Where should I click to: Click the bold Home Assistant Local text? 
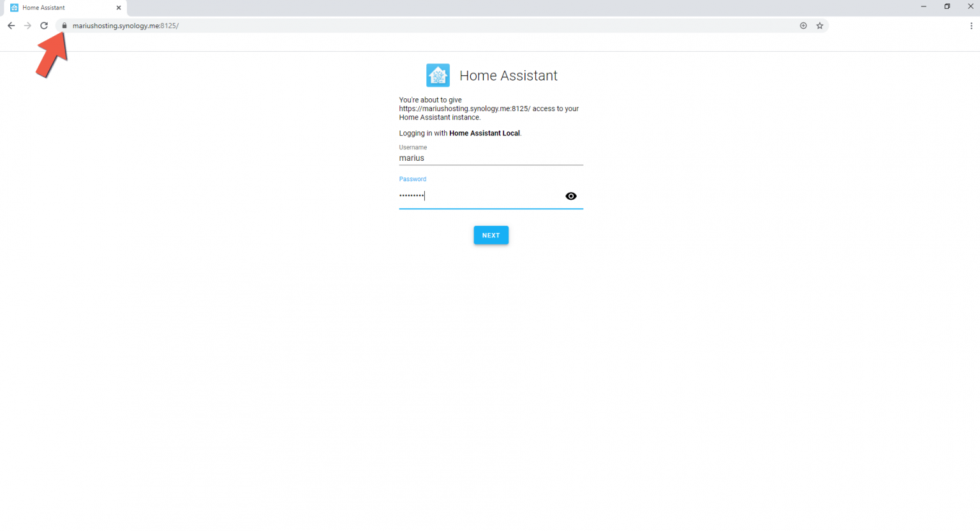tap(484, 133)
